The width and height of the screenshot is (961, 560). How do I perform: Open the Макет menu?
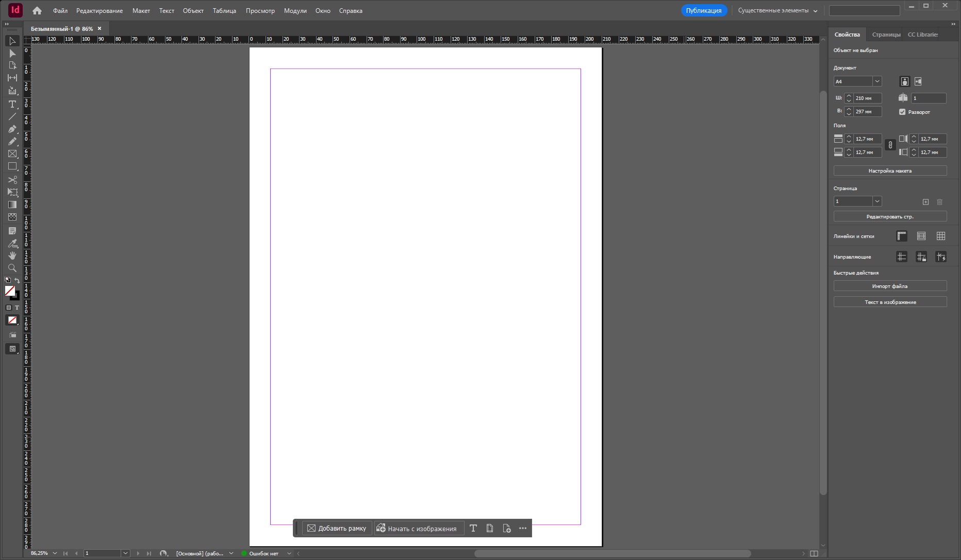tap(141, 10)
